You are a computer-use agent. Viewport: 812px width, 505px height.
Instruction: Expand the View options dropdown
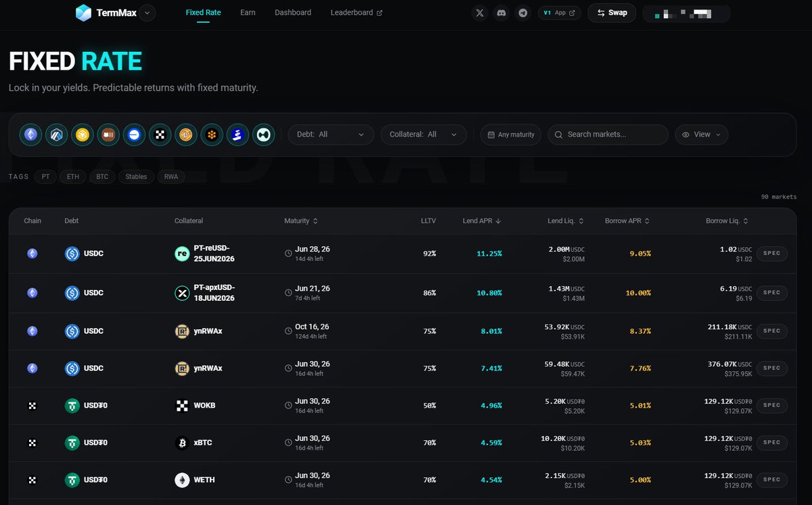(x=702, y=135)
